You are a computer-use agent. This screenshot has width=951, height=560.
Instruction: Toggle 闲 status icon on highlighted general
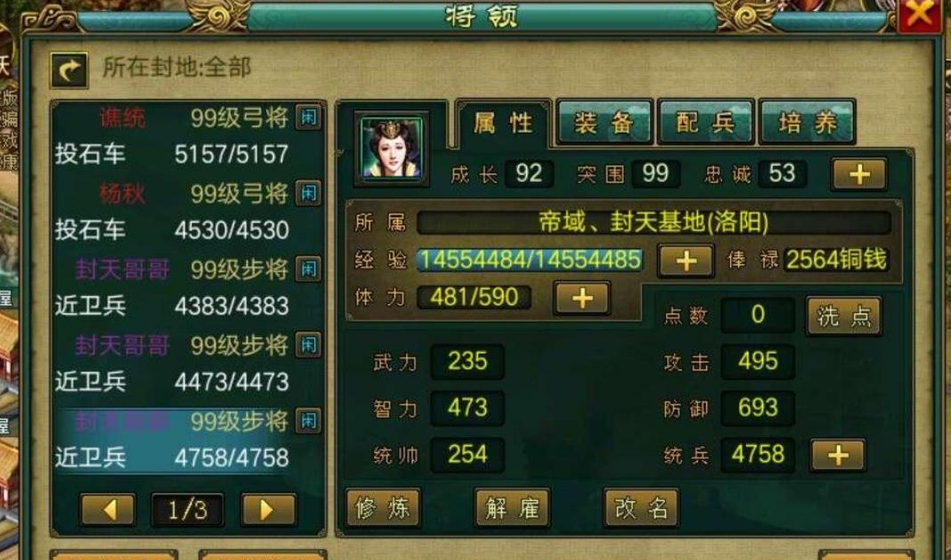coord(308,420)
